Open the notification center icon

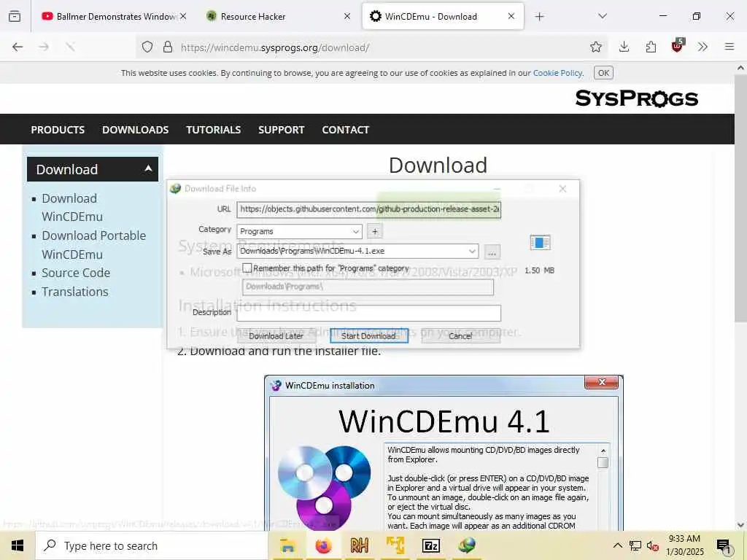pos(724,546)
